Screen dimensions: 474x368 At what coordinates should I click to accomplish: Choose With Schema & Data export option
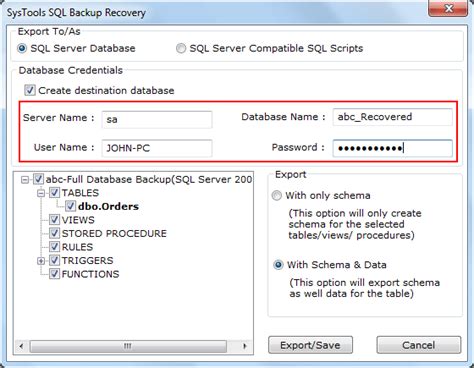tap(278, 265)
